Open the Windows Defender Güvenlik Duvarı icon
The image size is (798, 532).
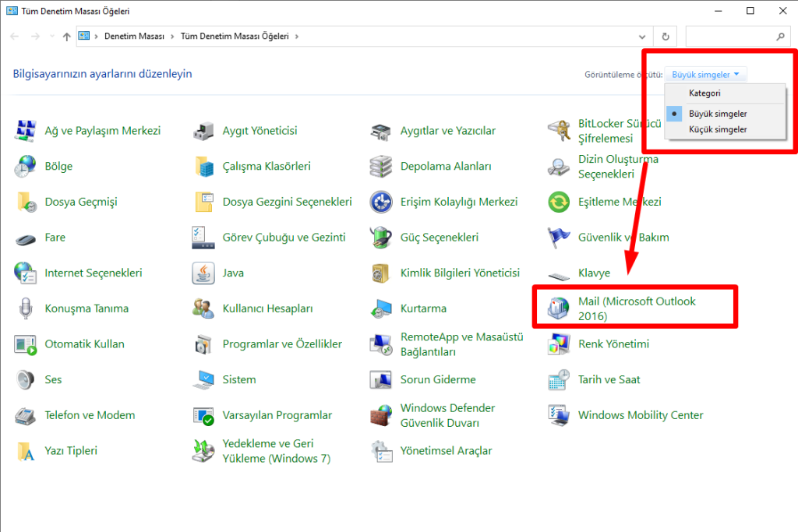(x=381, y=415)
